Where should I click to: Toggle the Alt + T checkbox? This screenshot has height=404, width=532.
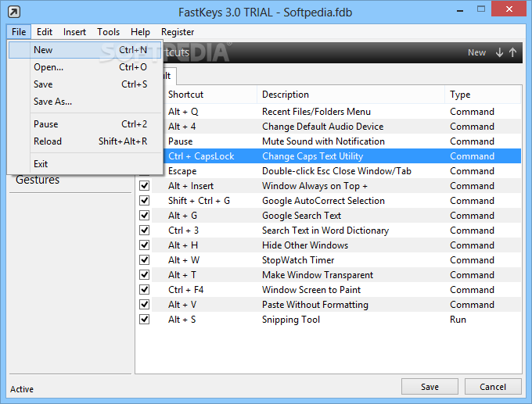click(144, 275)
